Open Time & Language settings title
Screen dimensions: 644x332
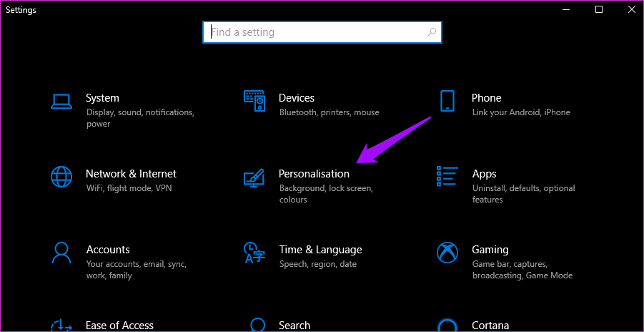coord(320,250)
